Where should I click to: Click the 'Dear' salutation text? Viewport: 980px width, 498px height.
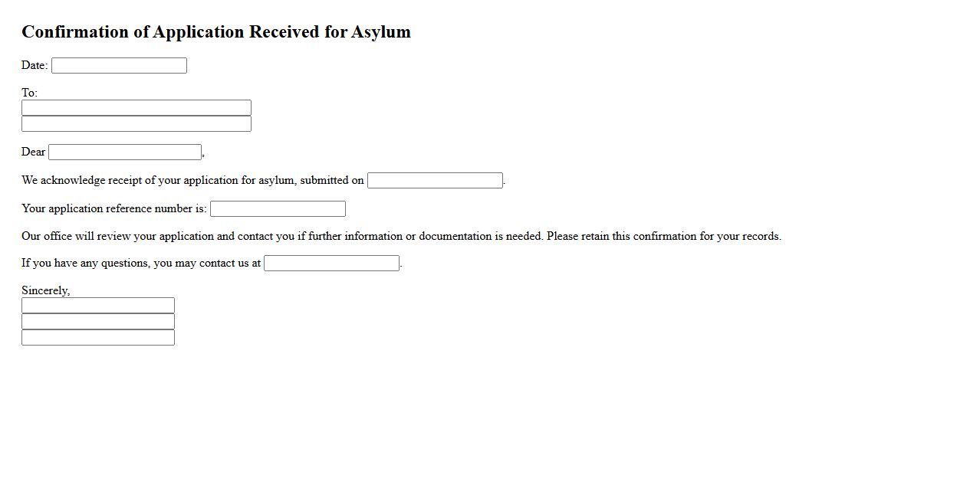33,152
